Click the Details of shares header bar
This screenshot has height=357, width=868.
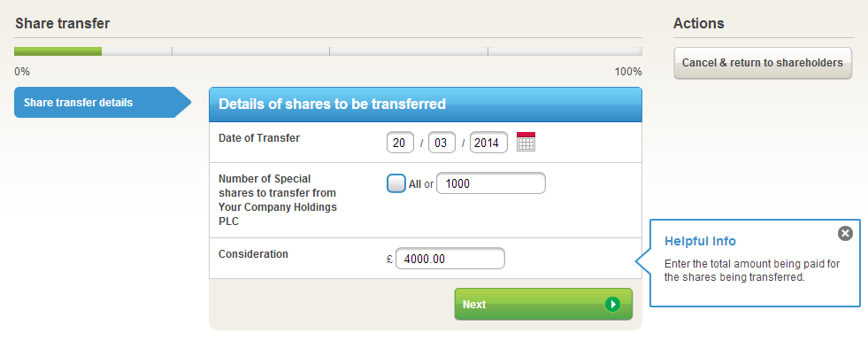(425, 104)
